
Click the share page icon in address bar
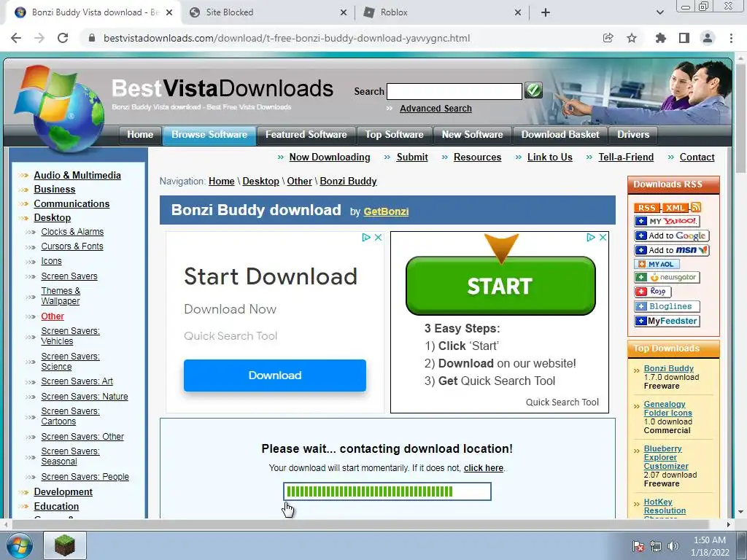(x=608, y=38)
